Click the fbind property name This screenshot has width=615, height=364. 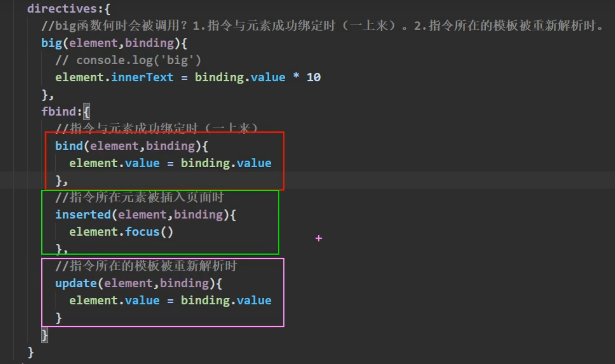(x=58, y=111)
